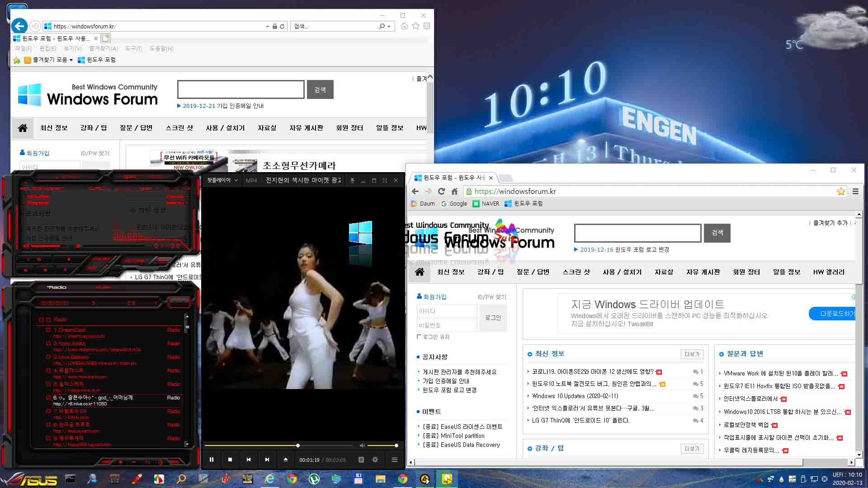
Task: Open 스크린 샷 nav tab in Chrome page
Action: click(x=576, y=272)
